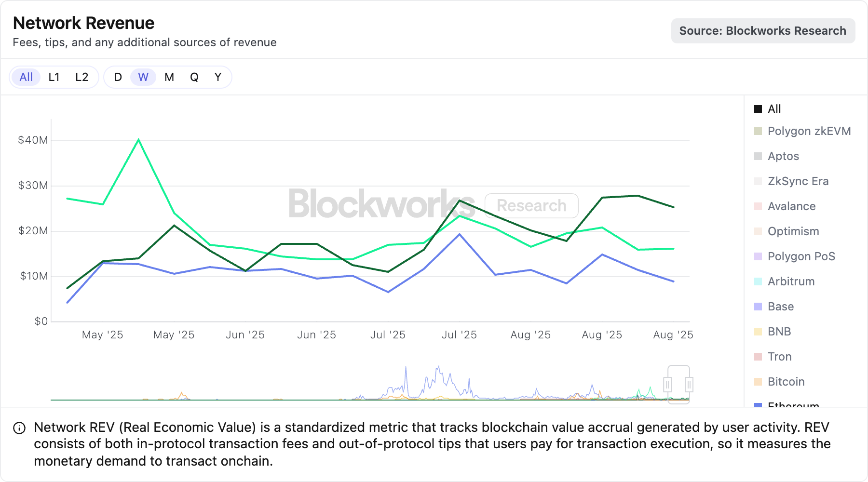Click the Base legend color square
Screen dimensions: 868x482
[758, 307]
